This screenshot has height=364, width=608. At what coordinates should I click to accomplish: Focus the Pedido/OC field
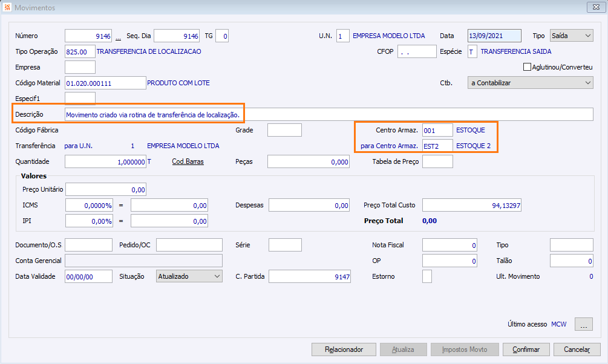pyautogui.click(x=189, y=245)
